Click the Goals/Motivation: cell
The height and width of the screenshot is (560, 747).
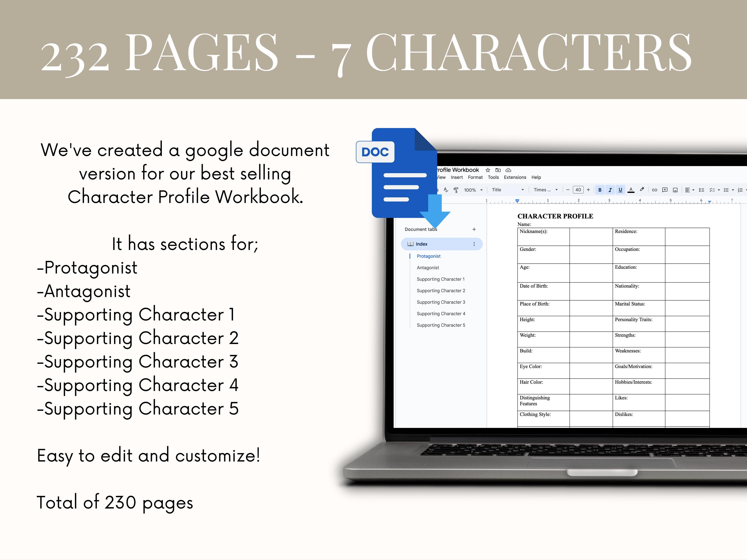point(639,371)
